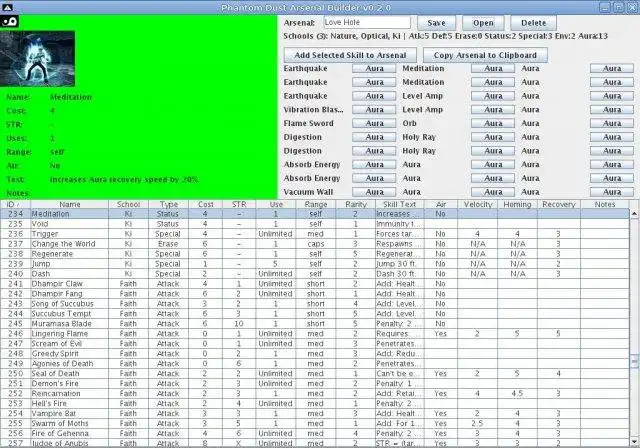640x448 pixels.
Task: Save the current arsenal
Action: click(436, 23)
